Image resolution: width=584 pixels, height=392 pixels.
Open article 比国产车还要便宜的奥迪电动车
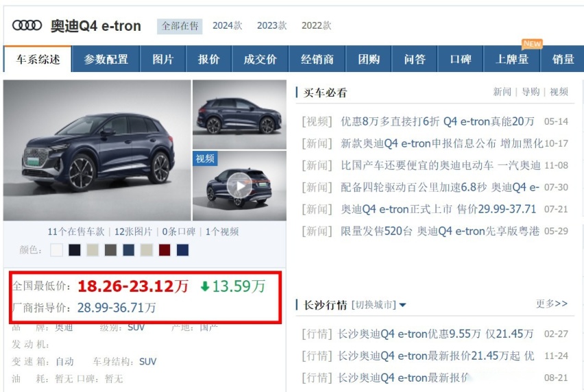[441, 165]
